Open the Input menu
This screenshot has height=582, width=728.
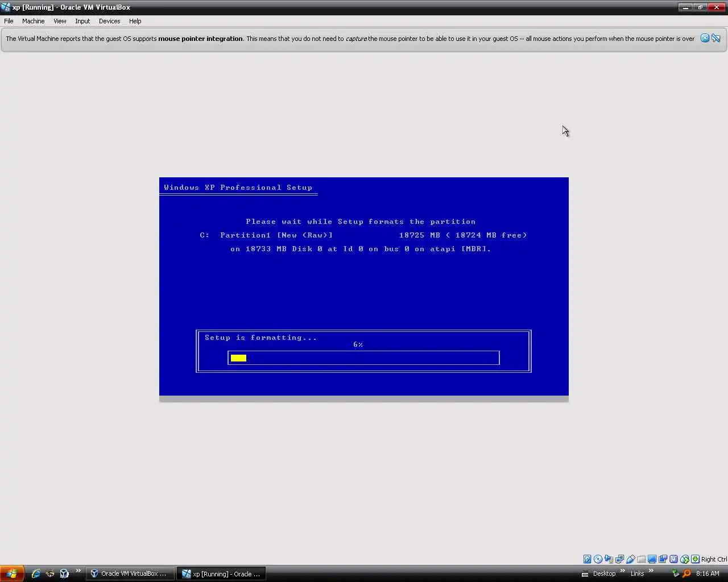(x=82, y=21)
